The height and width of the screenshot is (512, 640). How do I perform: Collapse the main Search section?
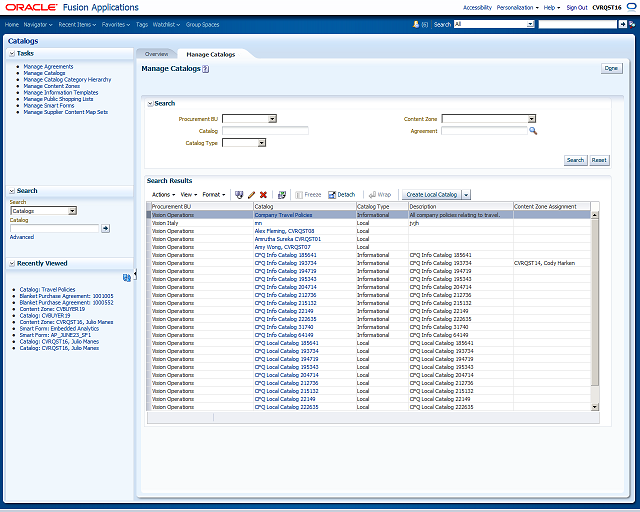click(x=150, y=104)
